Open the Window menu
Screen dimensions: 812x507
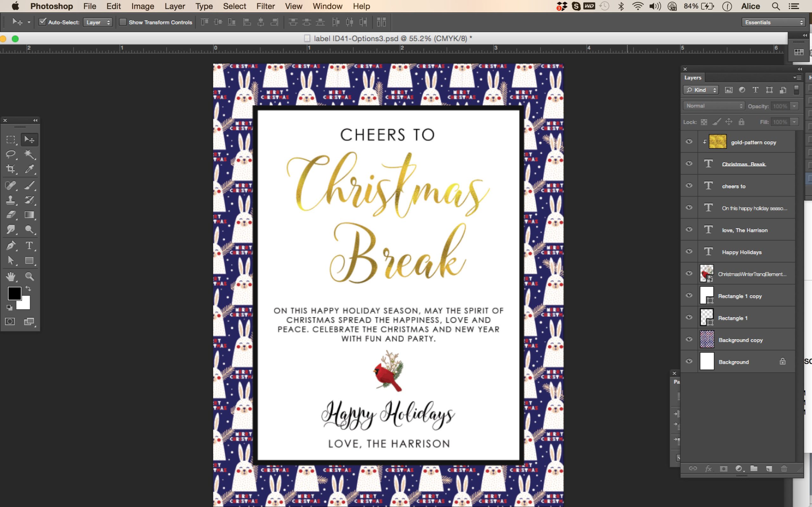click(x=327, y=6)
